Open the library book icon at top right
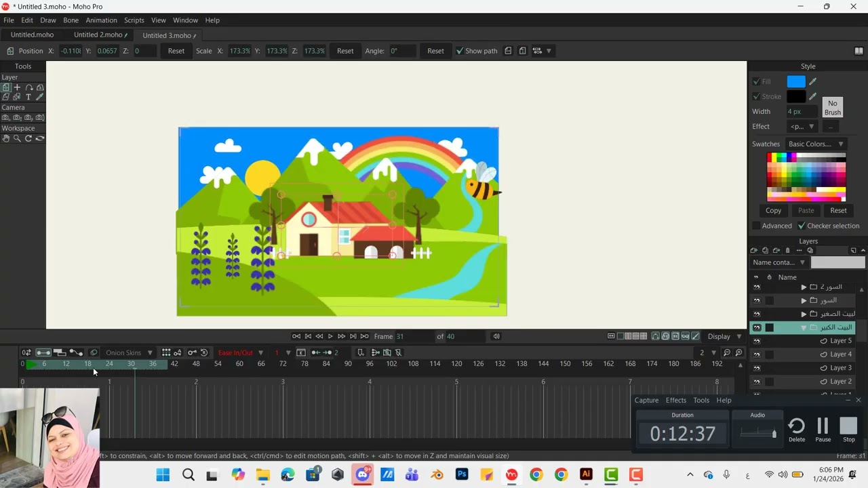 (859, 51)
